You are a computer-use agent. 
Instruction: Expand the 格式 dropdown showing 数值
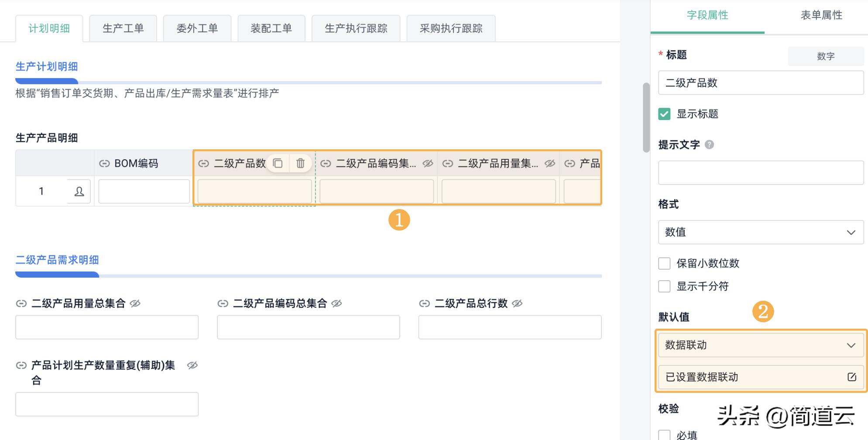point(761,232)
